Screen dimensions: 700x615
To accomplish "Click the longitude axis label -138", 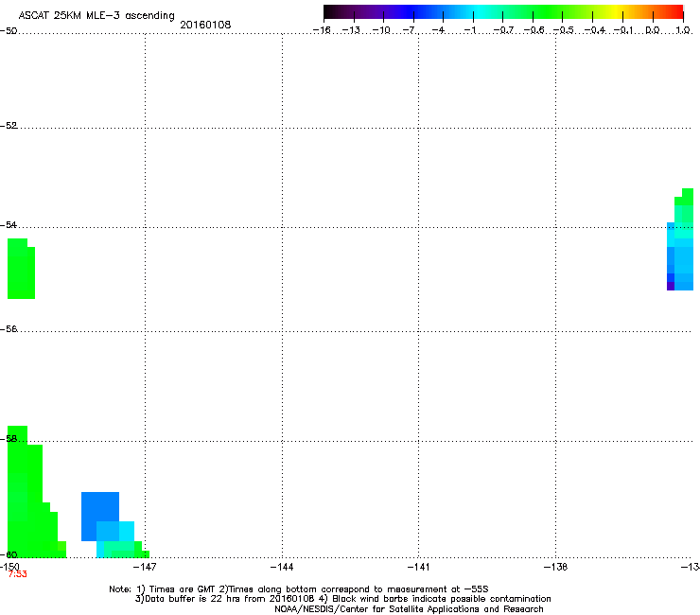I will (x=556, y=567).
